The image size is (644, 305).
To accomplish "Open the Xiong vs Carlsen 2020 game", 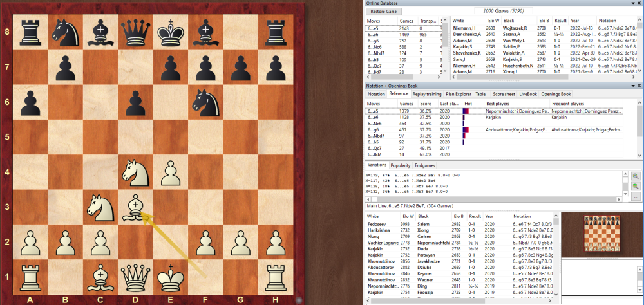I will 459,236.
